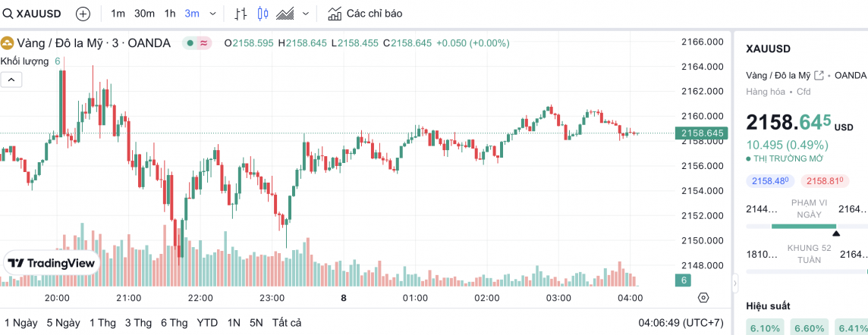Click the add symbol plus icon
The image size is (868, 335).
(83, 14)
